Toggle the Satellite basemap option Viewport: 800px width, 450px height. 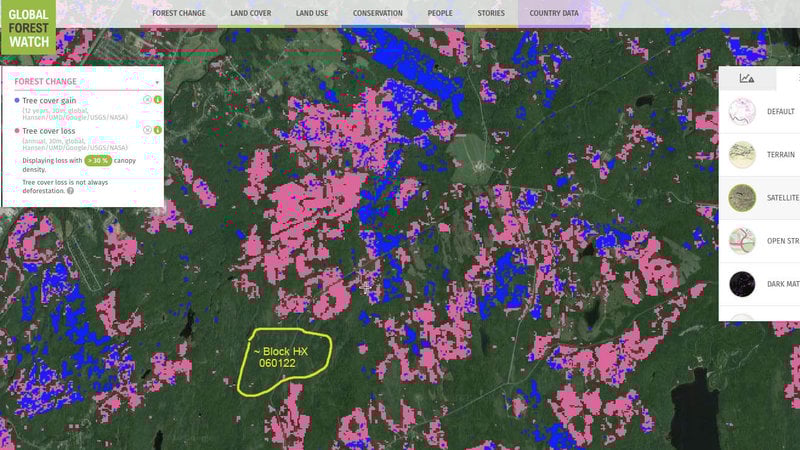(741, 198)
